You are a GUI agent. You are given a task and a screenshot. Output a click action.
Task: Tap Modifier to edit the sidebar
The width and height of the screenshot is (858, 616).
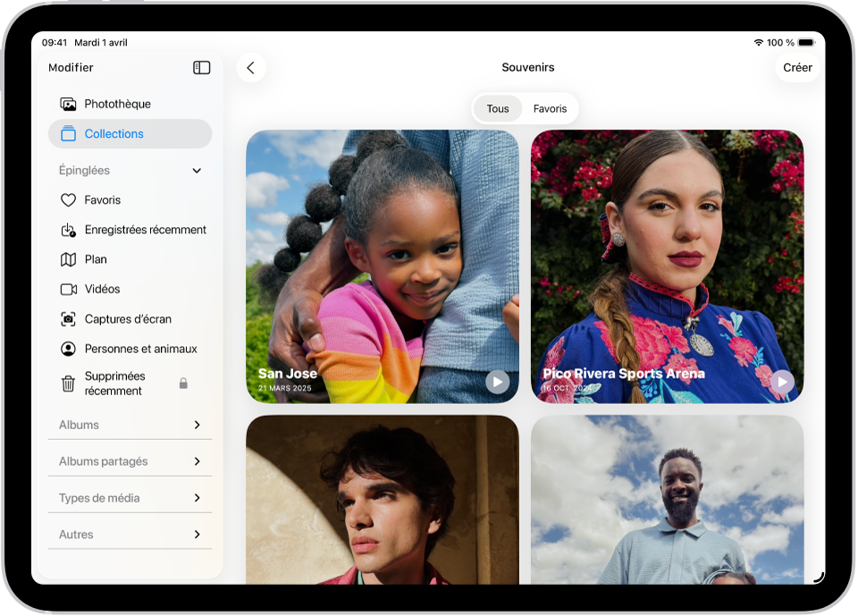coord(71,67)
